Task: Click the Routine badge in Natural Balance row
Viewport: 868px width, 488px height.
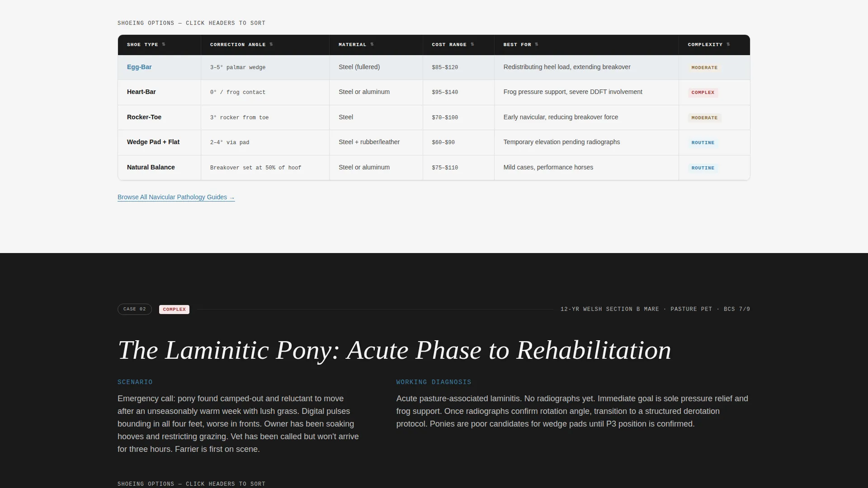Action: pos(703,168)
